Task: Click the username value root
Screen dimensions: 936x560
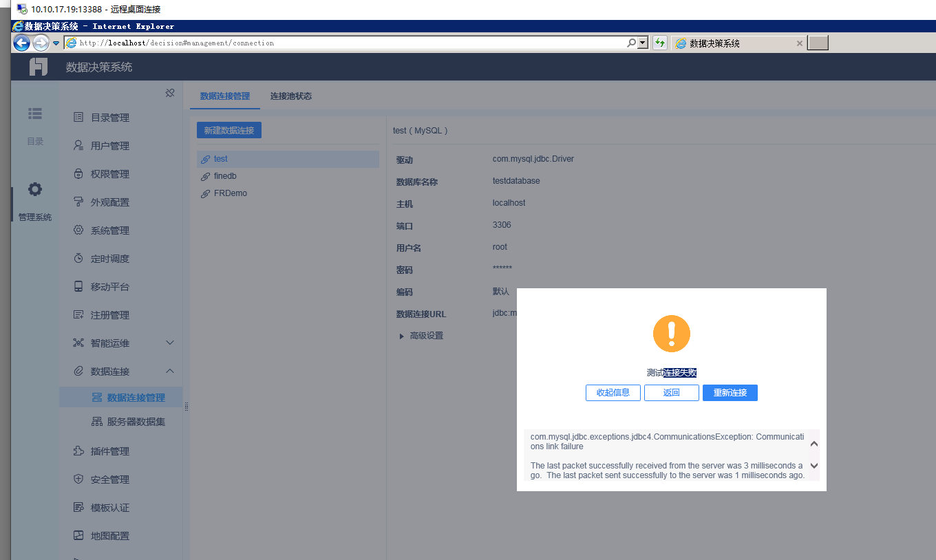Action: coord(500,247)
